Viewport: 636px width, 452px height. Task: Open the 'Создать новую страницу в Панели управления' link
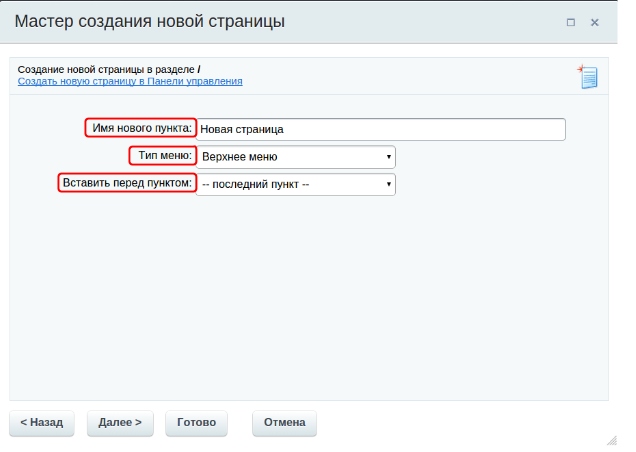(130, 81)
